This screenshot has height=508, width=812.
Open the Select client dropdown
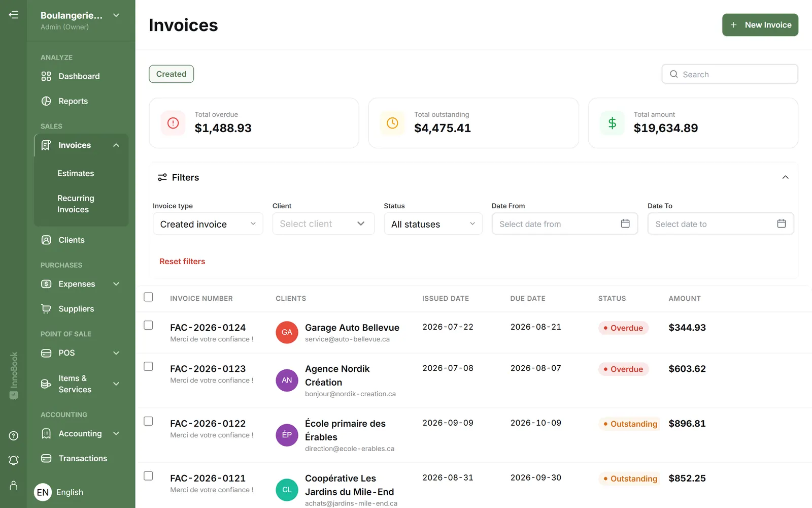pyautogui.click(x=323, y=224)
